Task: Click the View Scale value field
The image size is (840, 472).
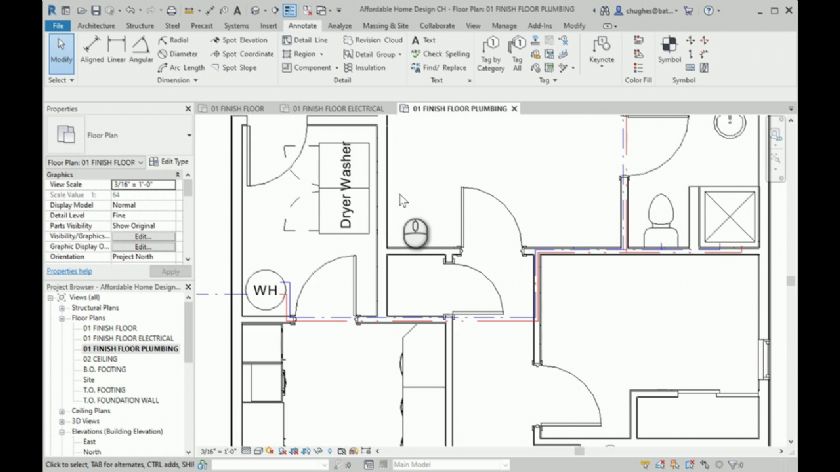Action: click(x=143, y=184)
